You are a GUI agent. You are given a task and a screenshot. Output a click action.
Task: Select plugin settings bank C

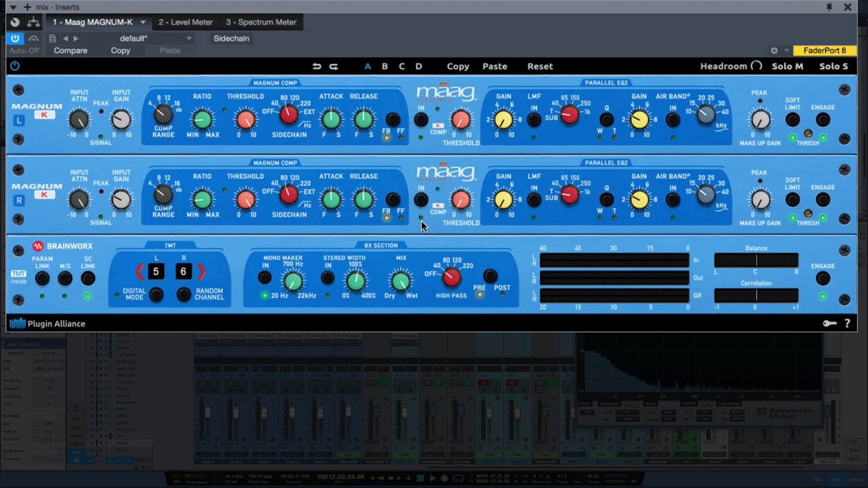pyautogui.click(x=401, y=66)
